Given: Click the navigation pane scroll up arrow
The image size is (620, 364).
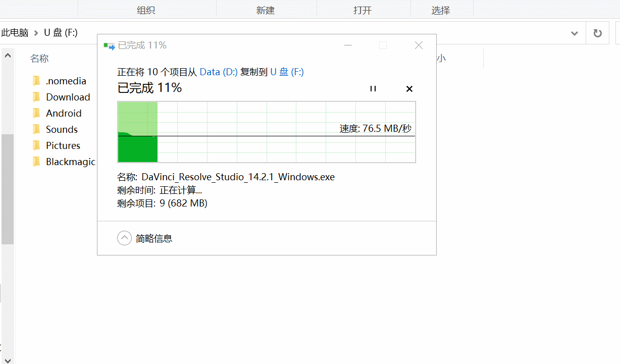Looking at the screenshot, I should click(x=8, y=56).
